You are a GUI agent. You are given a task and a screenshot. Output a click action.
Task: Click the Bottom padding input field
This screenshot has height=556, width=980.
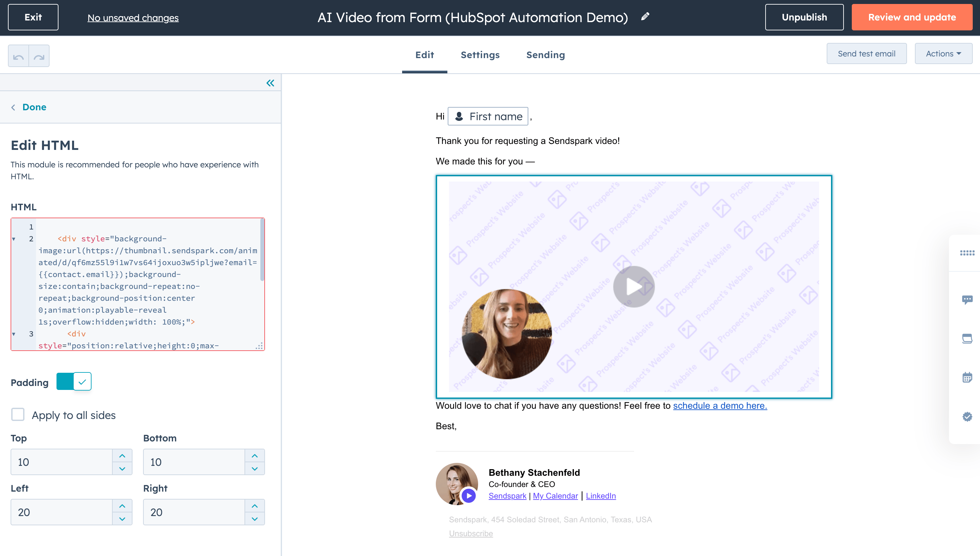(194, 462)
